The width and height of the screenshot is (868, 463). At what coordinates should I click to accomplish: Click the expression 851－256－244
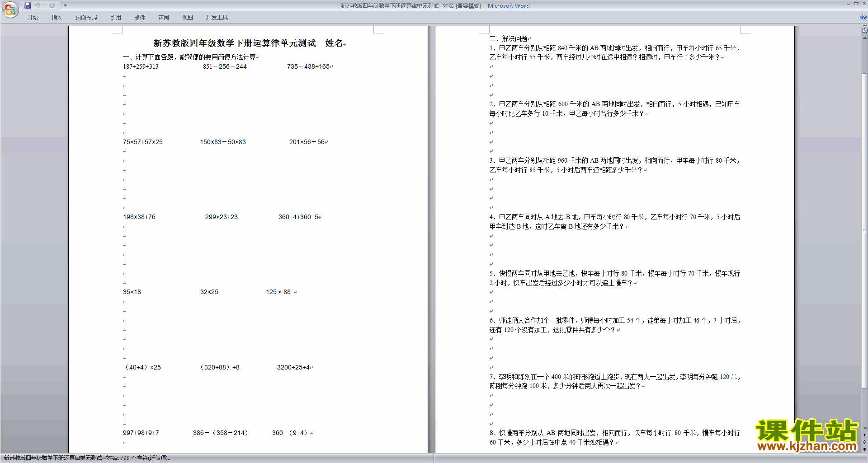pos(225,66)
